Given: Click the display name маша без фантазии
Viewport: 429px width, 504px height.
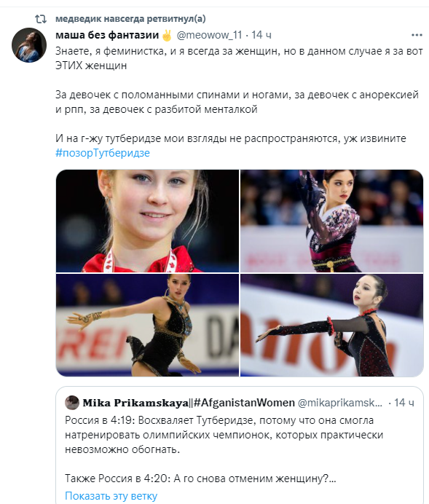Looking at the screenshot, I should pos(107,35).
